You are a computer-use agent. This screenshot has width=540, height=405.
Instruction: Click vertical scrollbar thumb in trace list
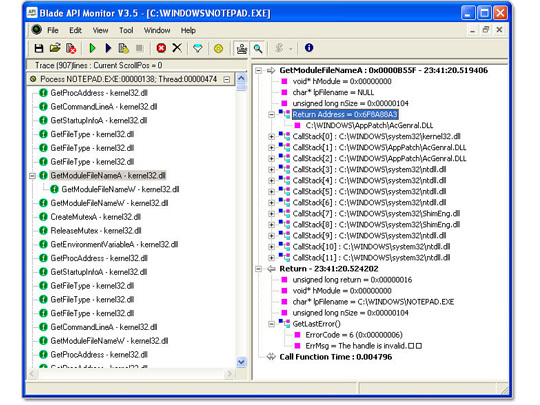point(241,87)
